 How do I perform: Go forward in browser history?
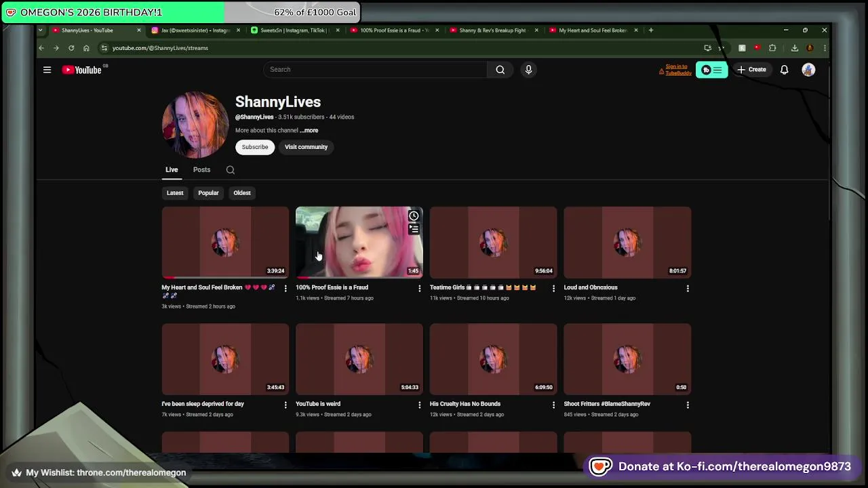pos(56,48)
